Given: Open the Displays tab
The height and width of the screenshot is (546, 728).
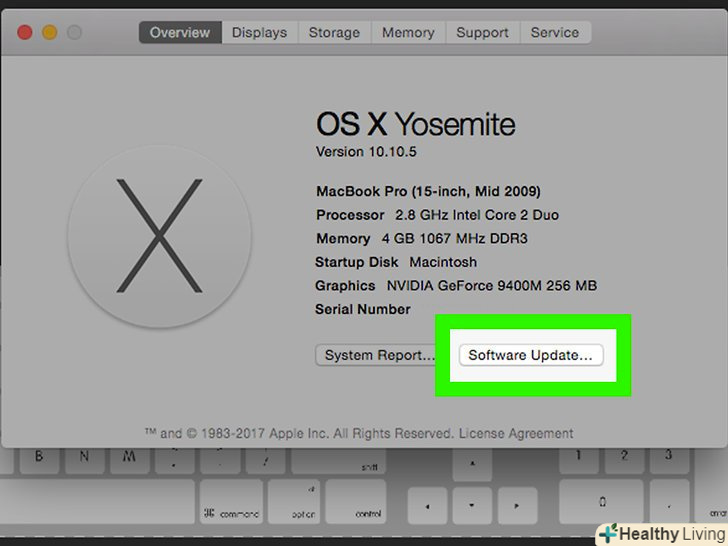Looking at the screenshot, I should point(260,32).
